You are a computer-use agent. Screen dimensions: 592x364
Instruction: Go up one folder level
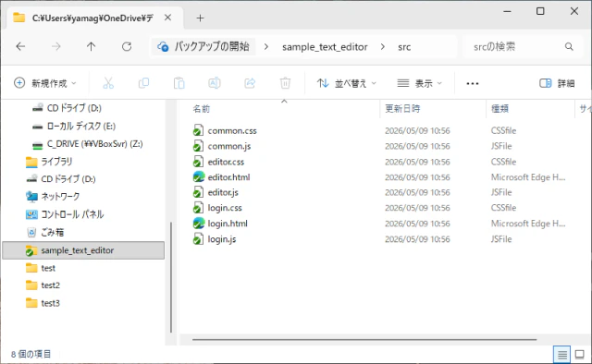click(91, 46)
